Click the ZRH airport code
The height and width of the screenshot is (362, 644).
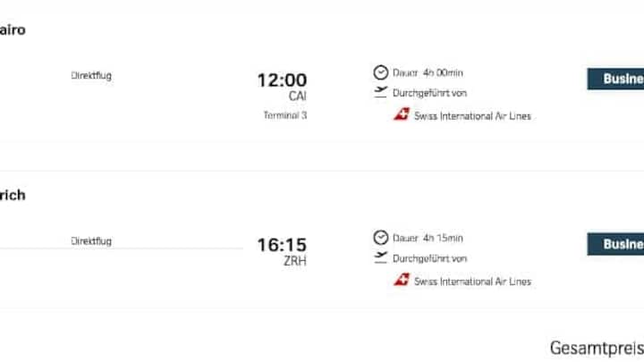295,262
